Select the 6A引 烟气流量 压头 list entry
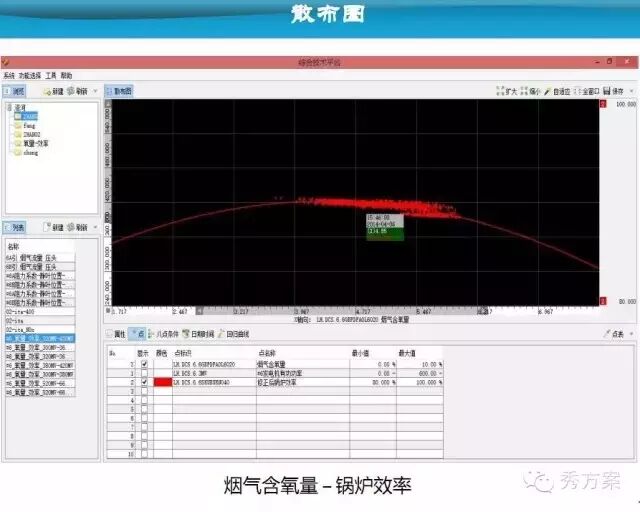640x512 pixels. [x=40, y=258]
